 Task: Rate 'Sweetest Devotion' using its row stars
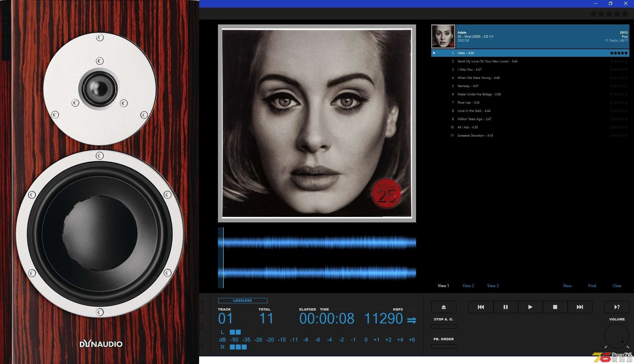(x=619, y=135)
